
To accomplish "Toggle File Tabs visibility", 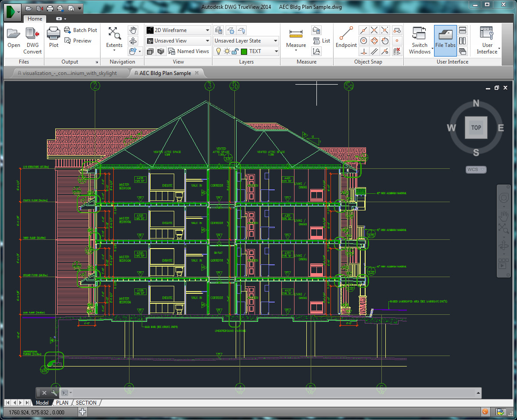I will [445, 39].
